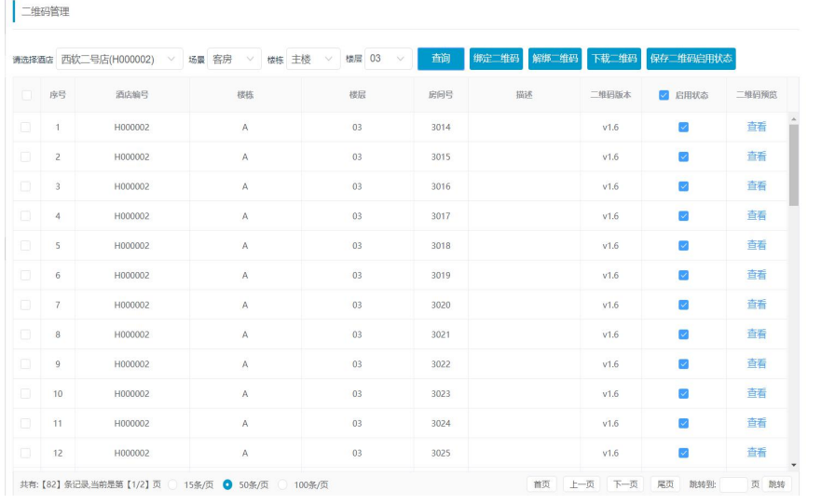Click the table scrollbar up arrow

(793, 119)
